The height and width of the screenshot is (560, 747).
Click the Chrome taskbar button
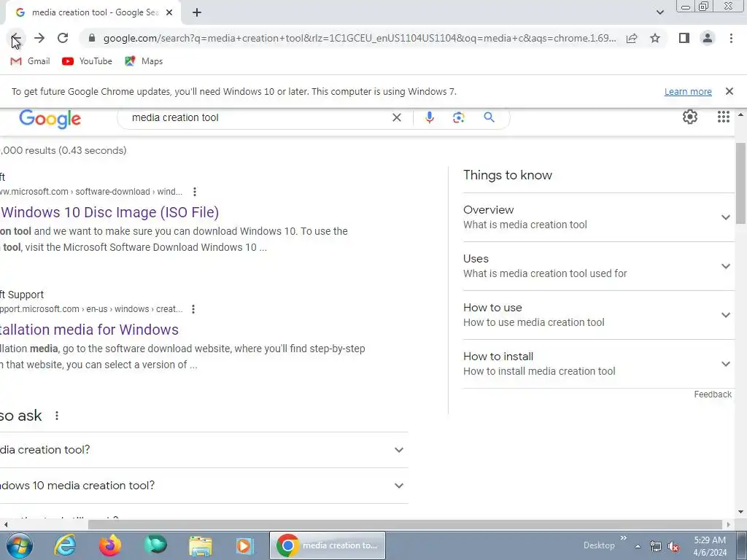pyautogui.click(x=328, y=545)
